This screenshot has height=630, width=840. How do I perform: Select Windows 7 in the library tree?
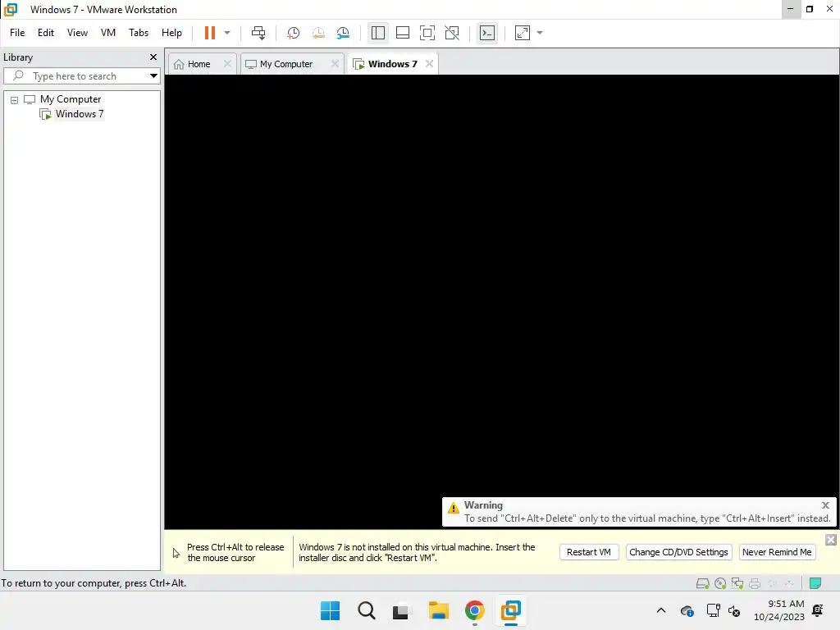pyautogui.click(x=80, y=113)
